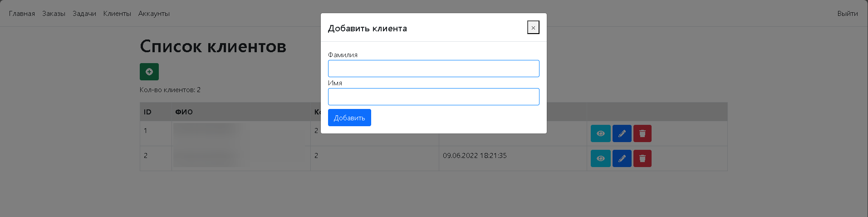Viewport: 868px width, 217px height.
Task: View details of client with ID 1
Action: click(x=600, y=133)
